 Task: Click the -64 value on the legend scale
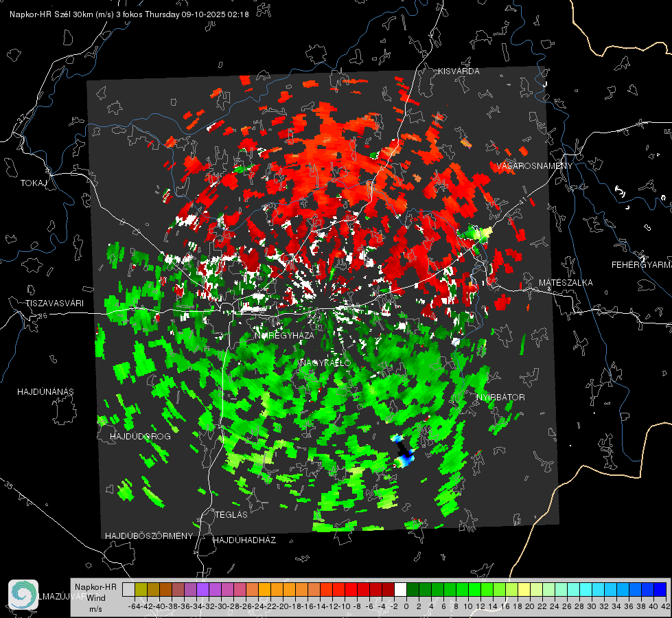click(x=135, y=606)
